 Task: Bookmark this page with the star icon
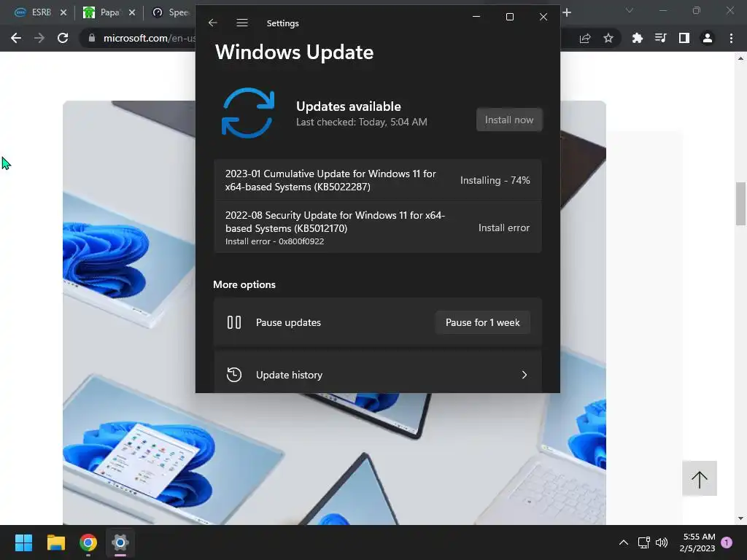coord(608,38)
